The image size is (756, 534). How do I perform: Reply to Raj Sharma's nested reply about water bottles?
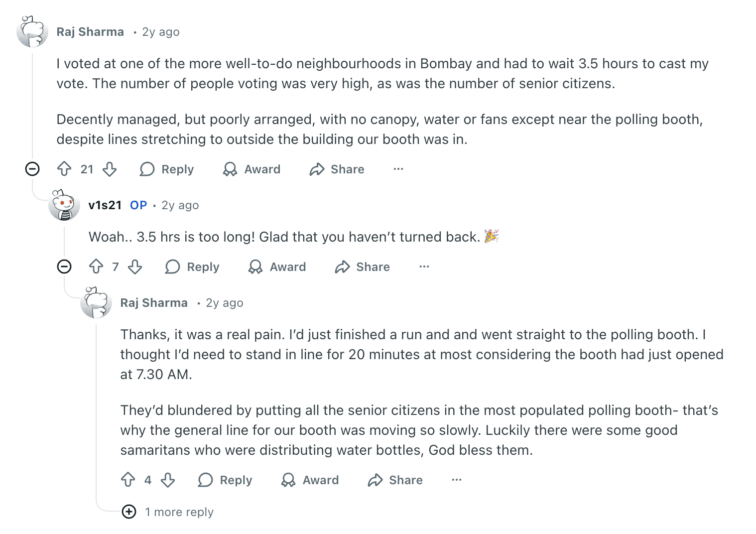(x=225, y=480)
